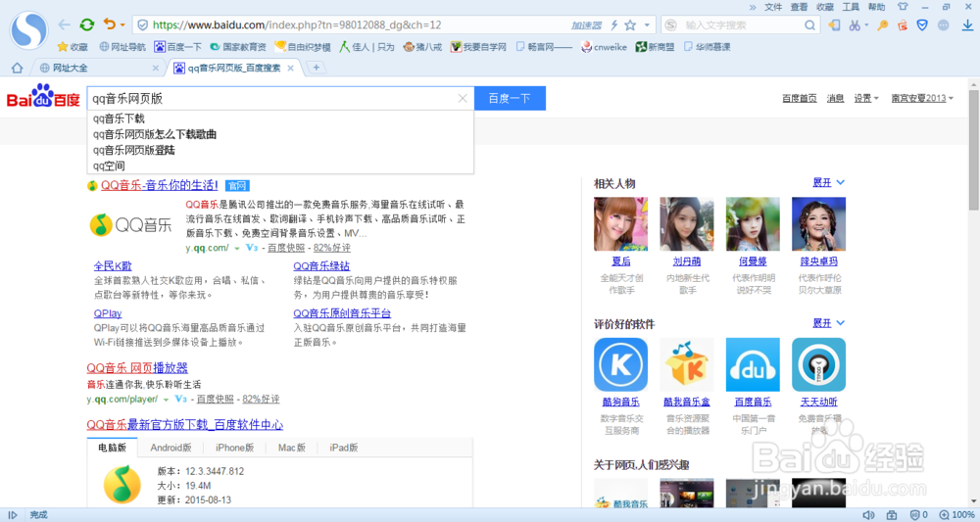
Task: Open the 收藏 favorites star bookmark
Action: [73, 47]
